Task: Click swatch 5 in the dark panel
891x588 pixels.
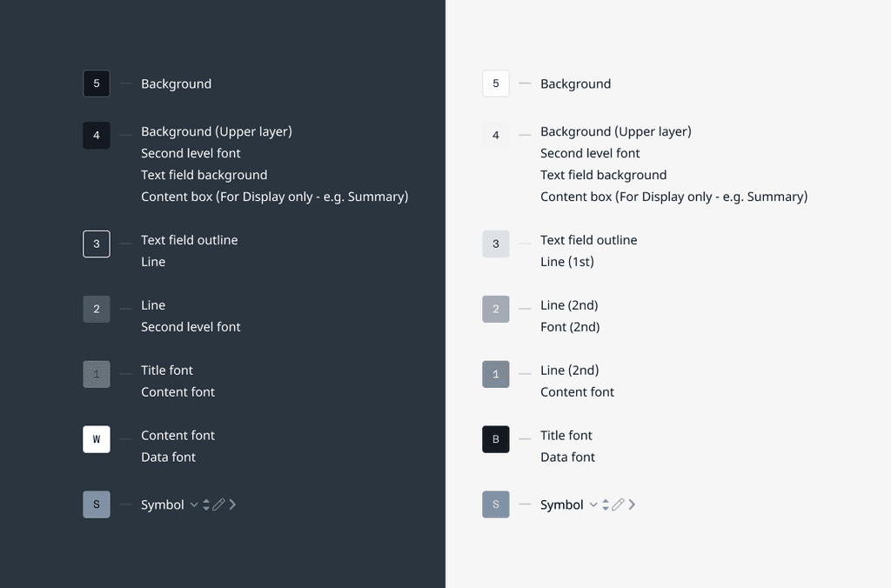Action: click(97, 84)
